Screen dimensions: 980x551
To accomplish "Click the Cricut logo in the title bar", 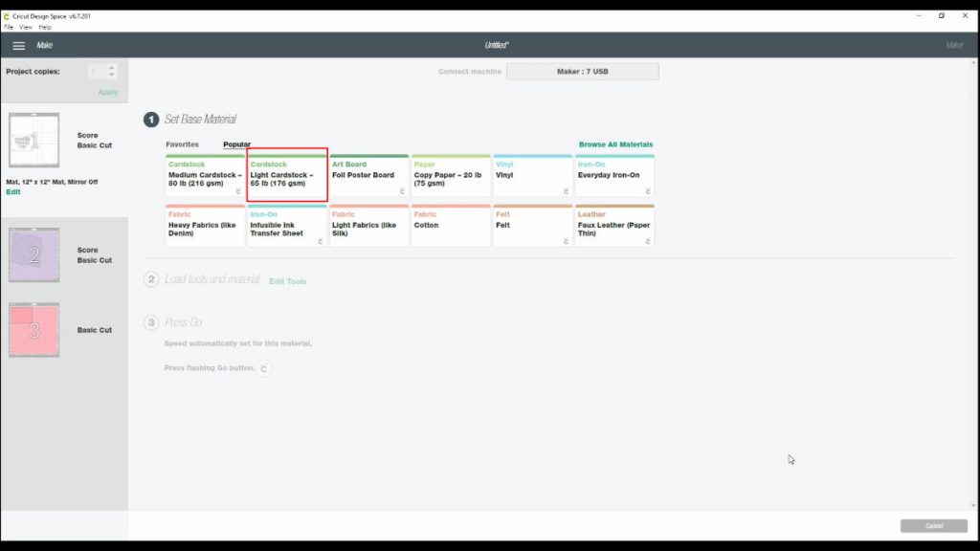I will coord(7,16).
